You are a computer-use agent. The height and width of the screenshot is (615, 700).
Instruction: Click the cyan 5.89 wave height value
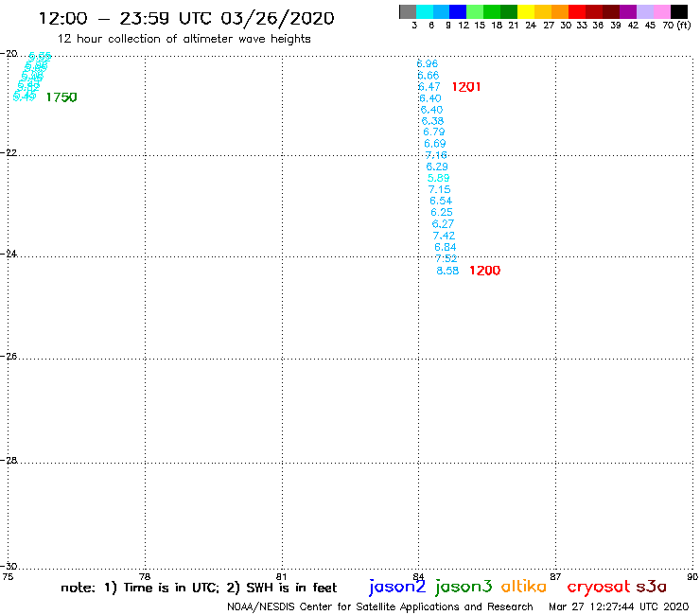pyautogui.click(x=438, y=178)
